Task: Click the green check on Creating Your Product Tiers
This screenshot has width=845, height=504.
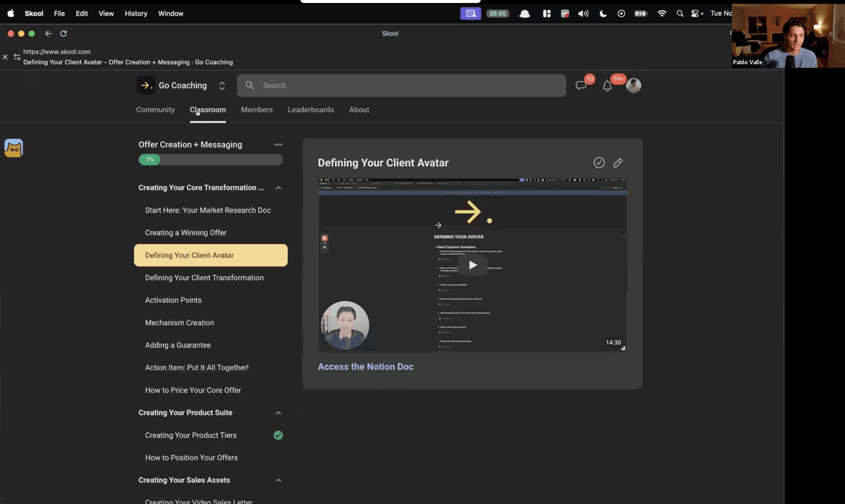Action: coord(278,435)
